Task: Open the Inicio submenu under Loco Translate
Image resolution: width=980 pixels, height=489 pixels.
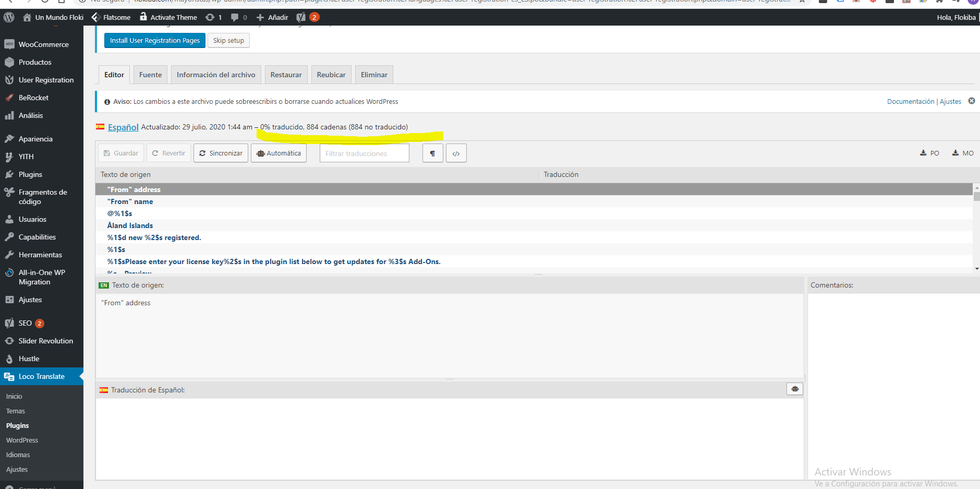Action: (x=14, y=397)
